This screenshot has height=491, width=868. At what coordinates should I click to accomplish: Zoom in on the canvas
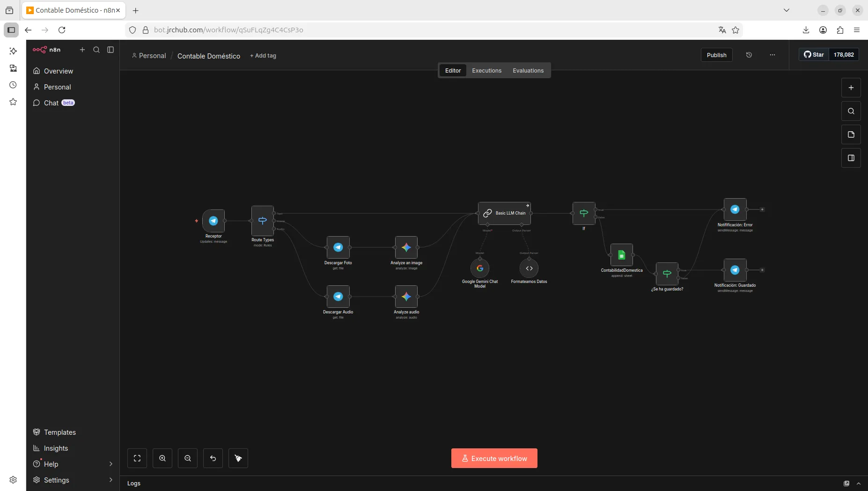coord(162,458)
